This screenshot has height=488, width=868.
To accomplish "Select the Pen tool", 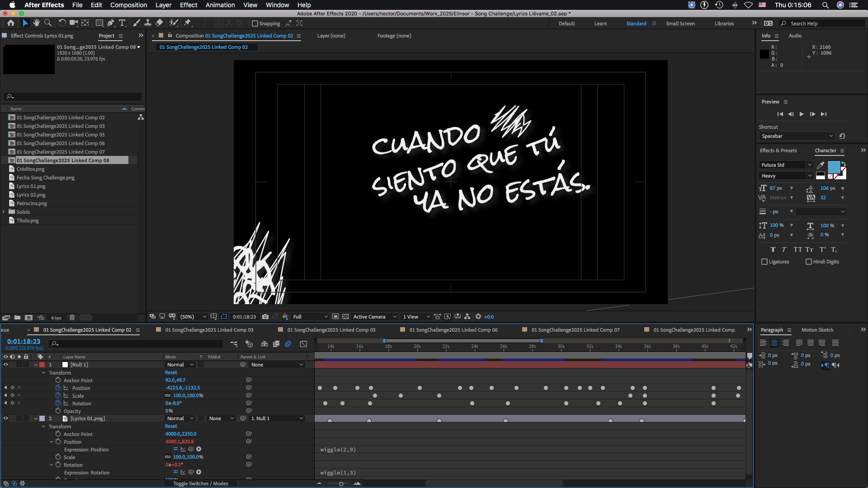I will pyautogui.click(x=111, y=23).
